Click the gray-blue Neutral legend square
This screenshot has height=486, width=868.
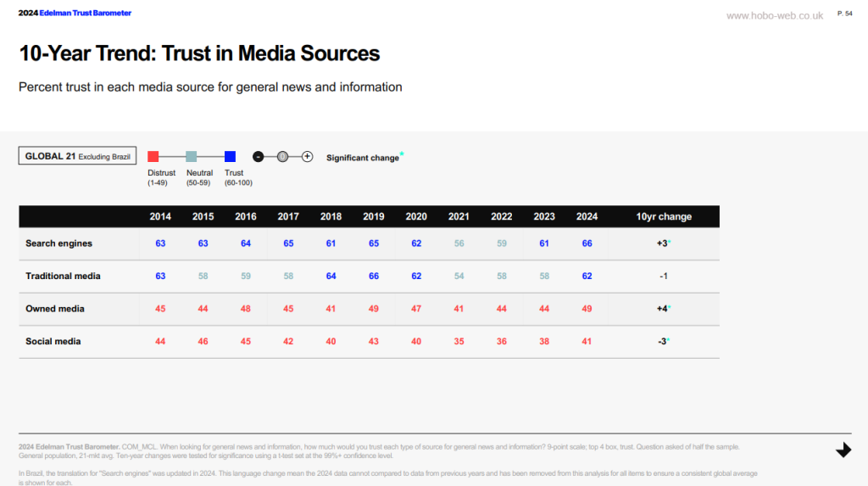click(192, 156)
